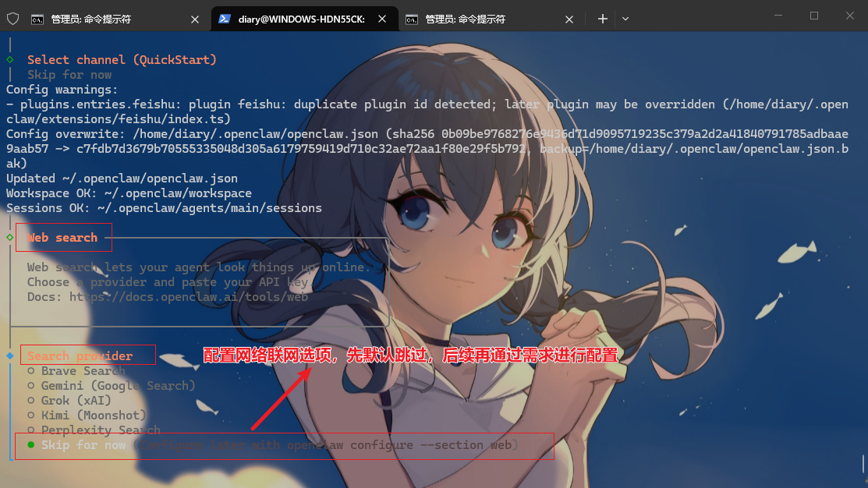Close the diary@WINDOWS-HDN55CK tab
Viewport: 868px width, 488px height.
382,19
